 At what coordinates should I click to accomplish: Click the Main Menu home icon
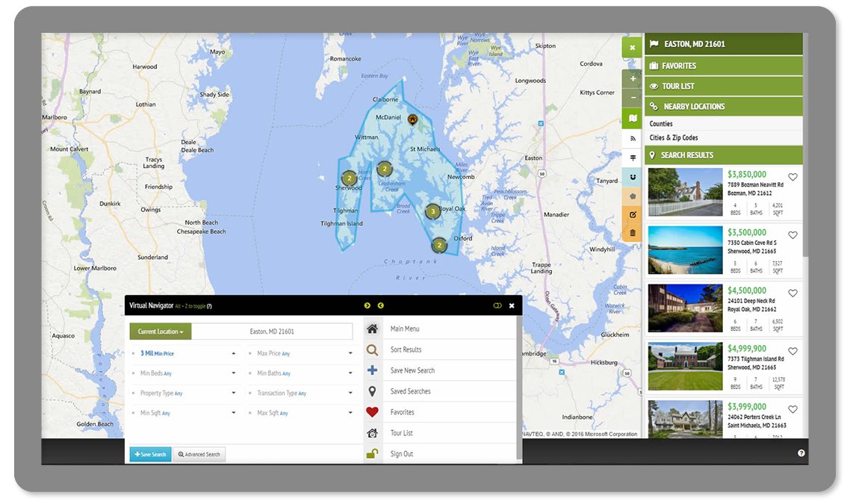coord(372,329)
